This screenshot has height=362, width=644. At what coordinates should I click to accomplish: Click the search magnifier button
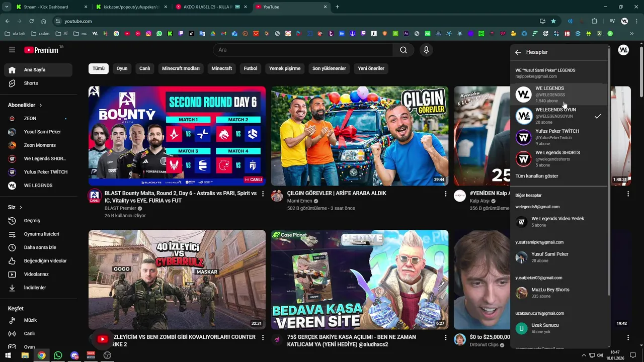click(x=404, y=50)
